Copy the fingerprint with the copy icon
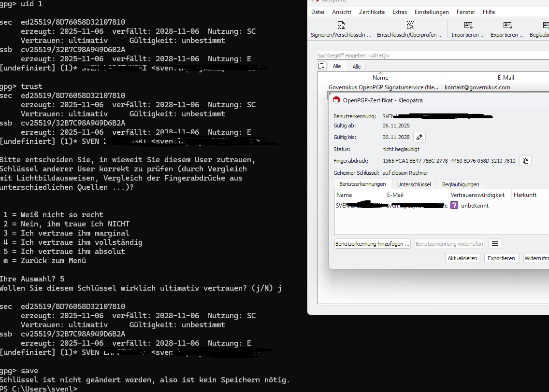Image resolution: width=549 pixels, height=392 pixels. [525, 161]
